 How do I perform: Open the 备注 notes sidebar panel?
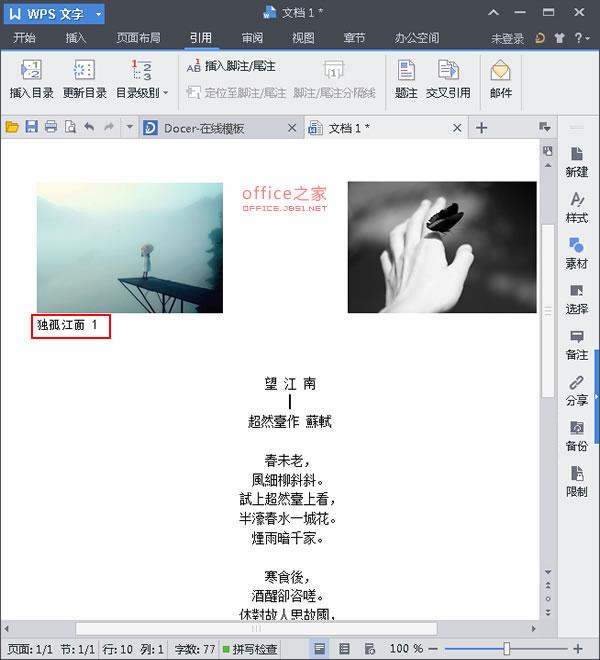(576, 345)
